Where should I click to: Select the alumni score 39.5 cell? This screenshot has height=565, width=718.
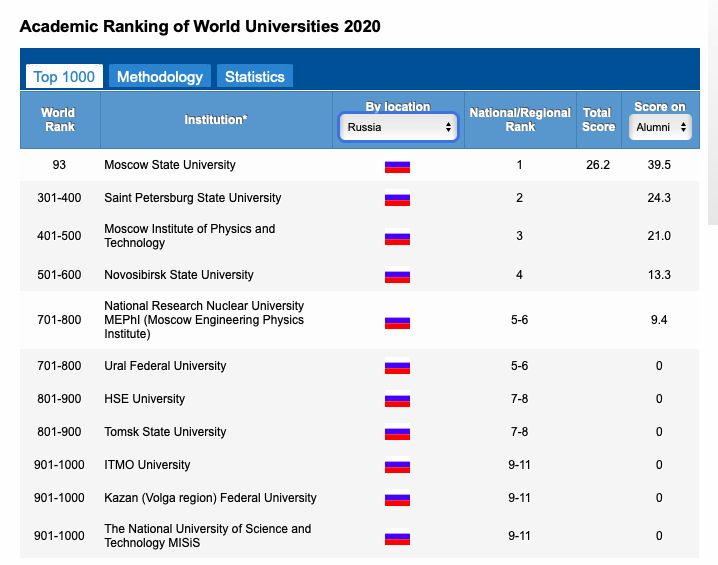pos(659,165)
